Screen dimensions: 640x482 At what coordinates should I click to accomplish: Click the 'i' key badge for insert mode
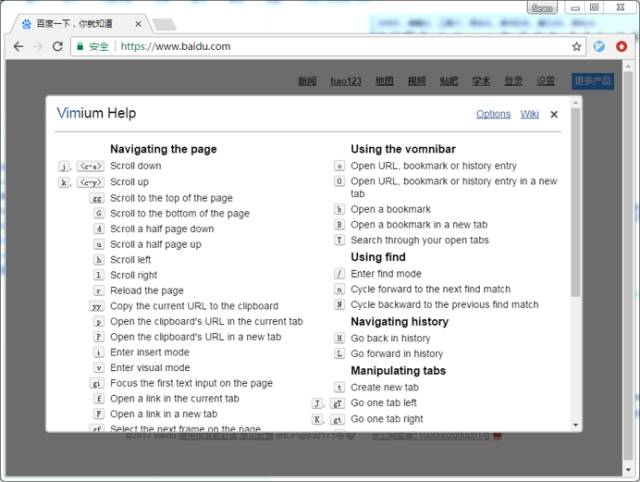(x=99, y=352)
